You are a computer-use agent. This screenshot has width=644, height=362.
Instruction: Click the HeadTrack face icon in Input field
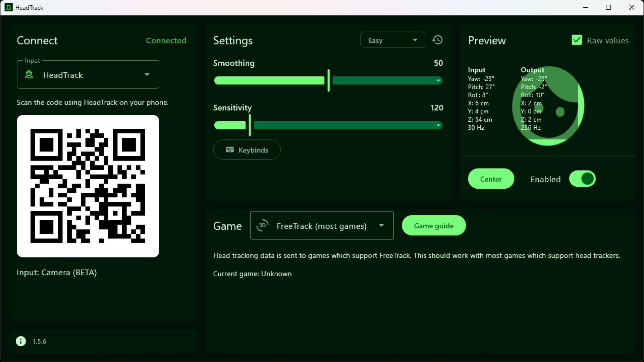[29, 74]
